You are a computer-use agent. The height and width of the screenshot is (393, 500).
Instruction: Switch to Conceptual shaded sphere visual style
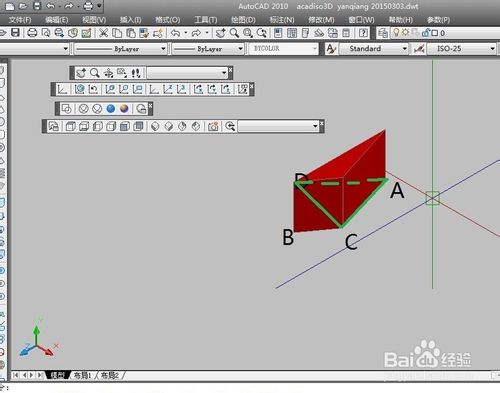tap(124, 109)
